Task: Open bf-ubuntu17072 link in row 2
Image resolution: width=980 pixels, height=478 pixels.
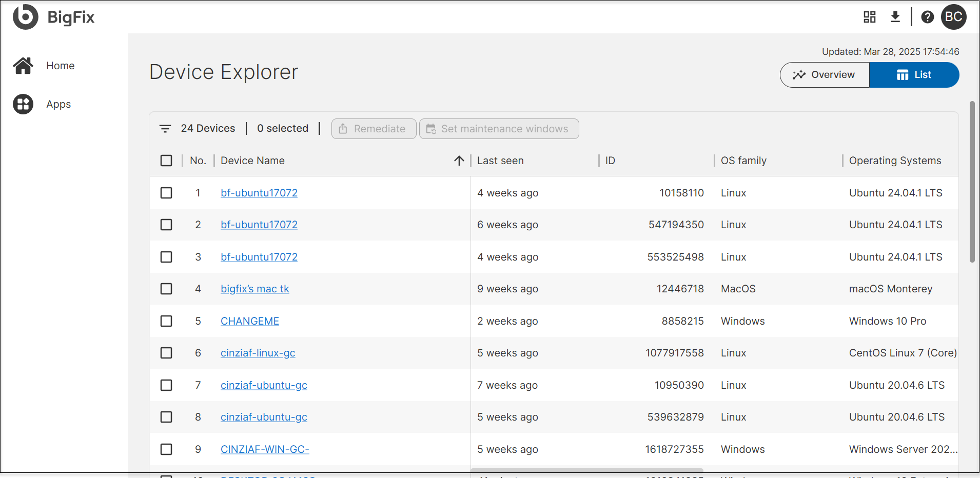Action: (259, 225)
